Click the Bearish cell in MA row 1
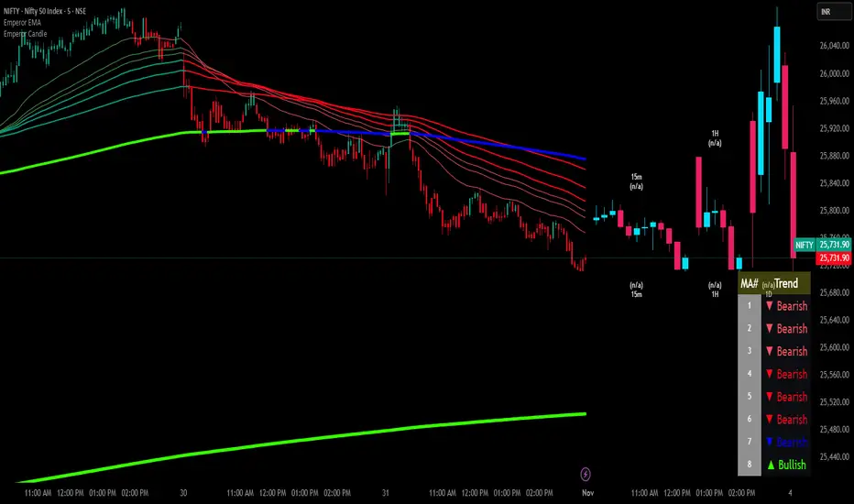This screenshot has height=504, width=854. tap(786, 306)
